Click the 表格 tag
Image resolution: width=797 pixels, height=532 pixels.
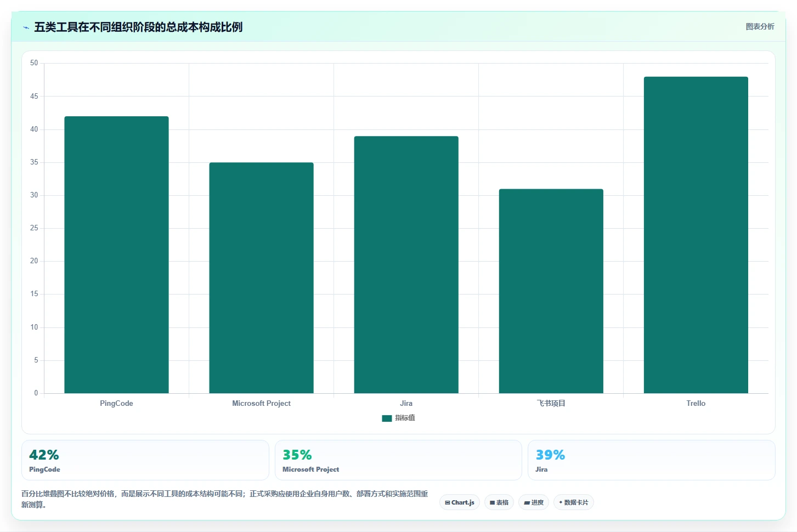click(x=499, y=502)
